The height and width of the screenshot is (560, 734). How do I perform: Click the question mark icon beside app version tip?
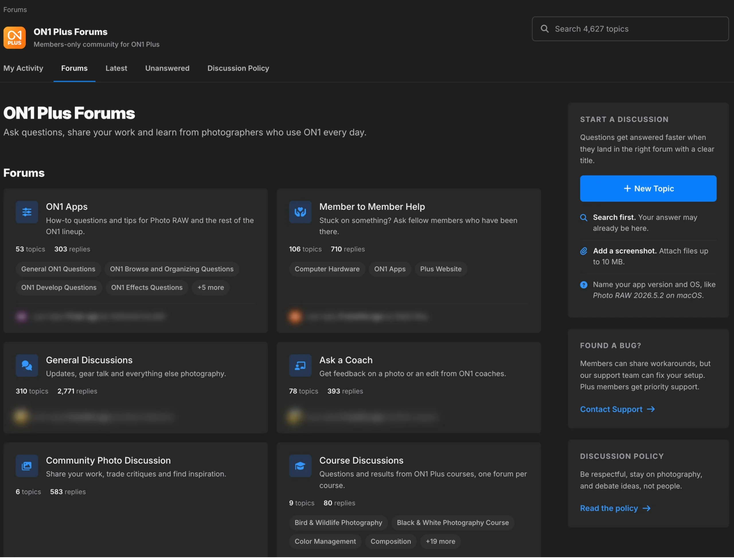coord(583,285)
